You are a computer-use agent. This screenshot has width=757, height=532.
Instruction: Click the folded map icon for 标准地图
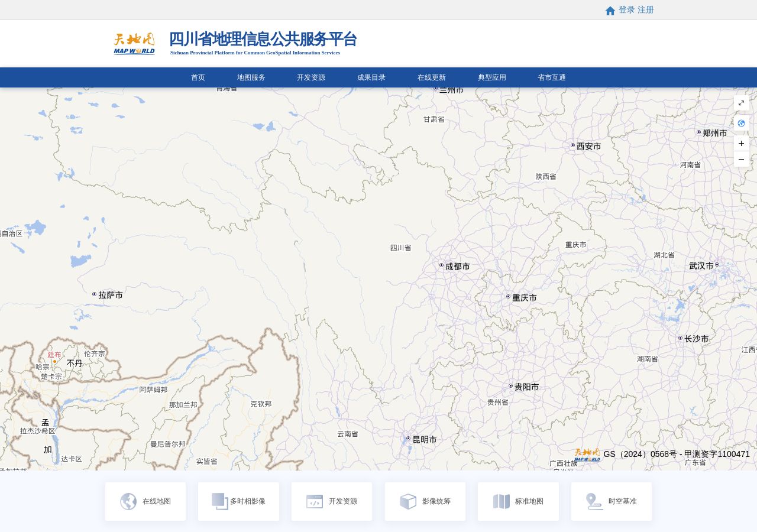point(502,501)
